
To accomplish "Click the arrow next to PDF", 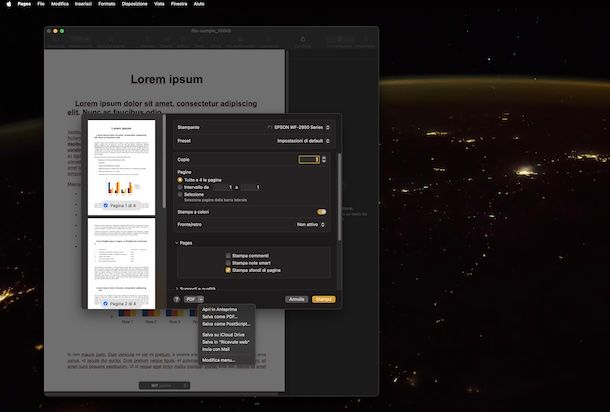I will click(201, 299).
